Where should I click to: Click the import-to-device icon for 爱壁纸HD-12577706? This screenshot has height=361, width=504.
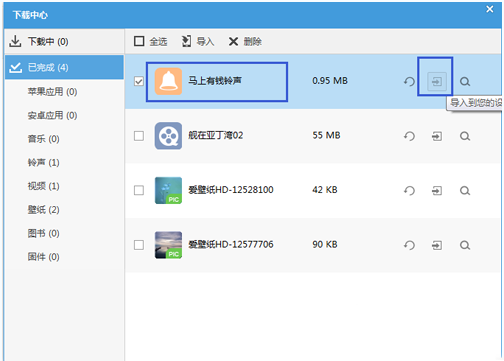tap(437, 245)
